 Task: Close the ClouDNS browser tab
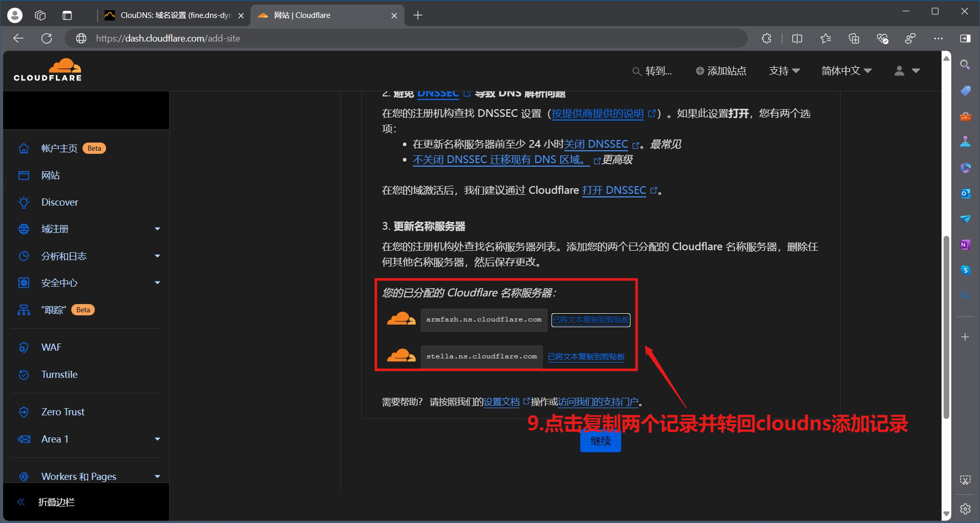coord(241,15)
